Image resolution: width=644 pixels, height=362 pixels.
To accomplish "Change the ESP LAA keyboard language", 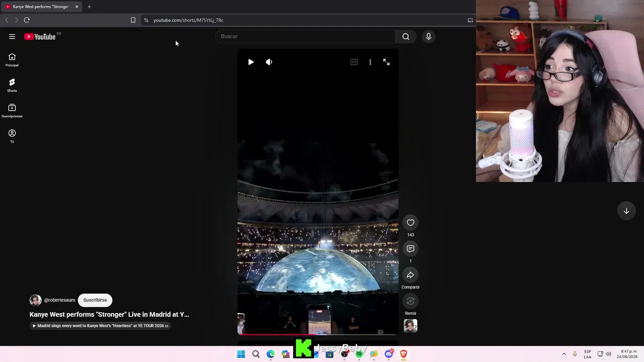I will pyautogui.click(x=588, y=354).
